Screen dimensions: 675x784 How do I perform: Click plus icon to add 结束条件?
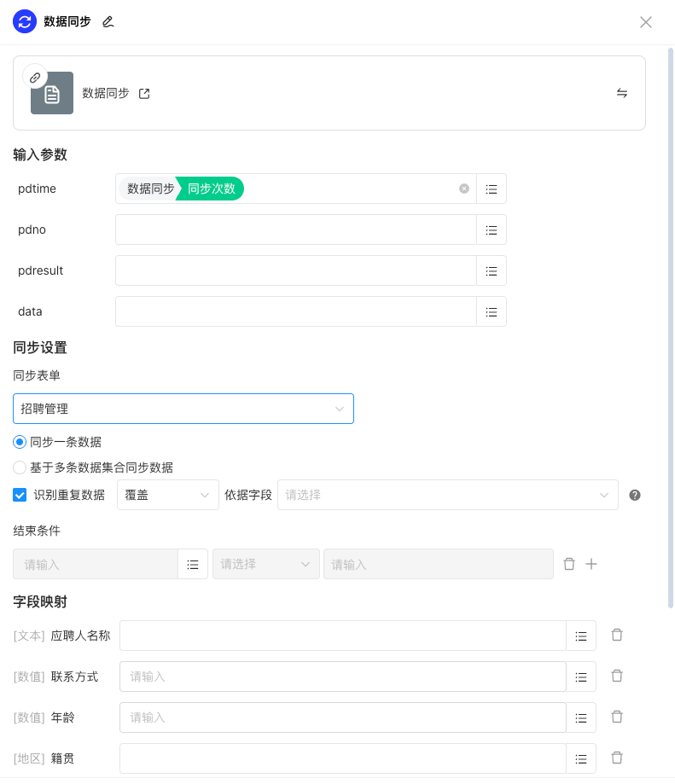tap(591, 564)
